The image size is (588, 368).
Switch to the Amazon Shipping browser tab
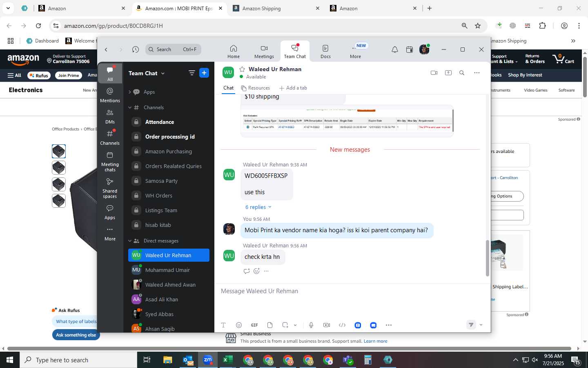pyautogui.click(x=275, y=8)
